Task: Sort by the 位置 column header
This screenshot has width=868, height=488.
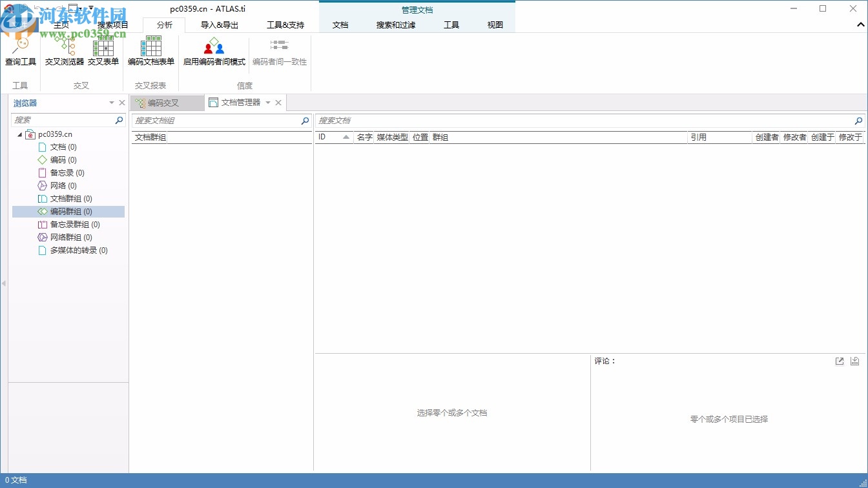Action: tap(420, 137)
